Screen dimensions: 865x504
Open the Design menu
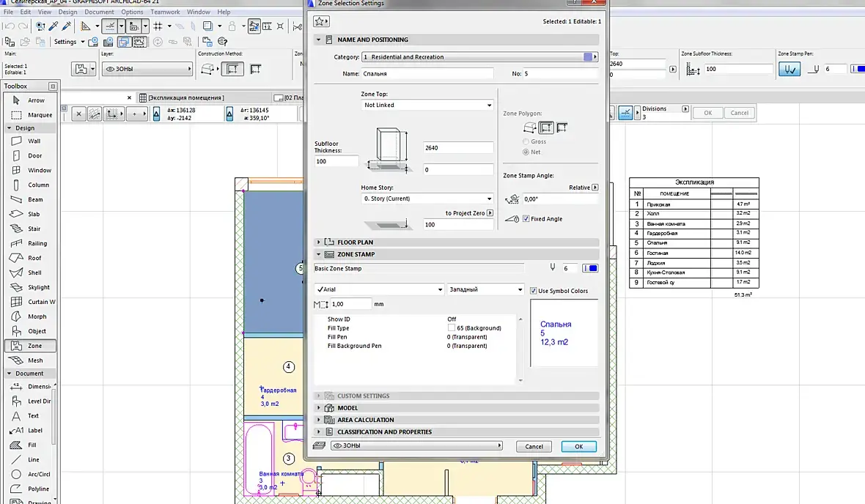click(x=67, y=12)
